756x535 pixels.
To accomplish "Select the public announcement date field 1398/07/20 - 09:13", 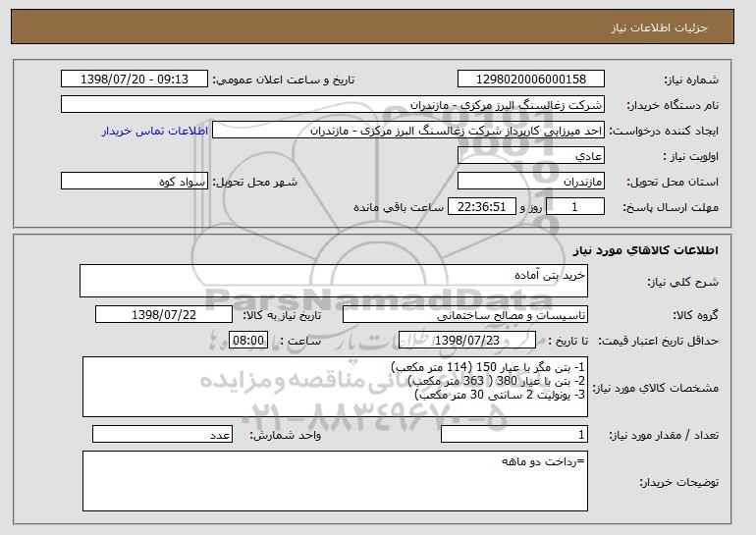I will click(135, 80).
